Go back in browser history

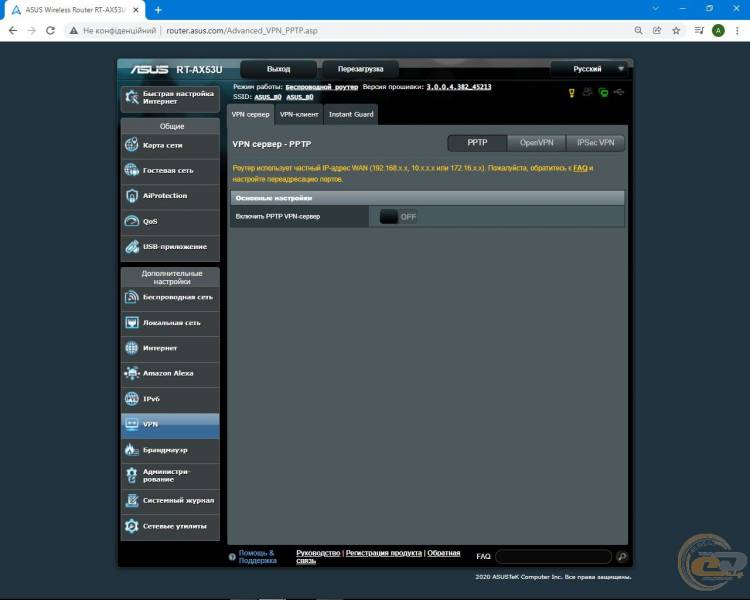(13, 31)
